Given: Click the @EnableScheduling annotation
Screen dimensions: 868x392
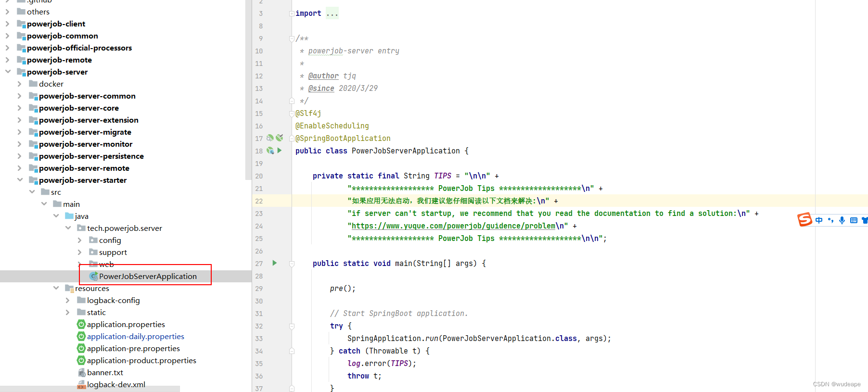Looking at the screenshot, I should 332,126.
